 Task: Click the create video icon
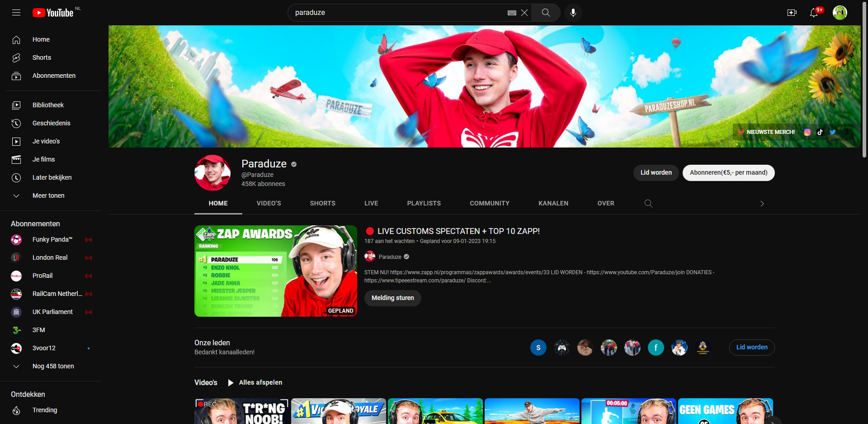[792, 13]
